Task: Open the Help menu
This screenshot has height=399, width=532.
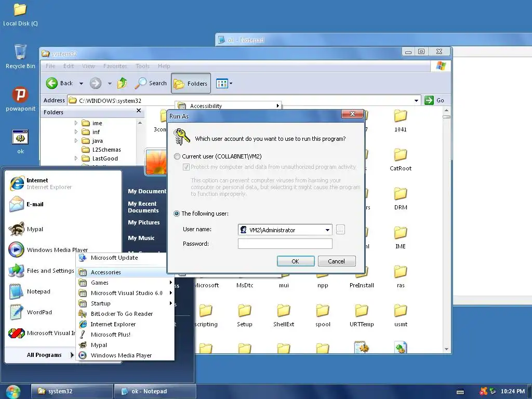Action: click(164, 66)
